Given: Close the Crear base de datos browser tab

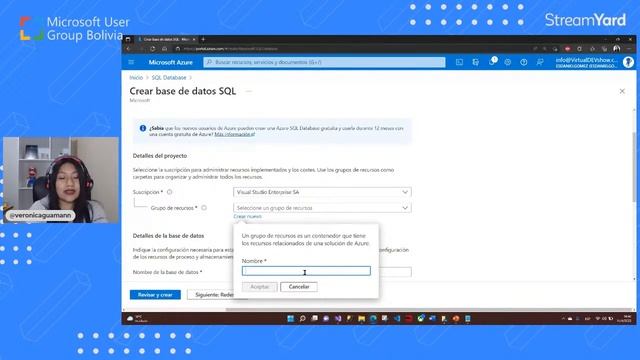Looking at the screenshot, I should click(194, 39).
